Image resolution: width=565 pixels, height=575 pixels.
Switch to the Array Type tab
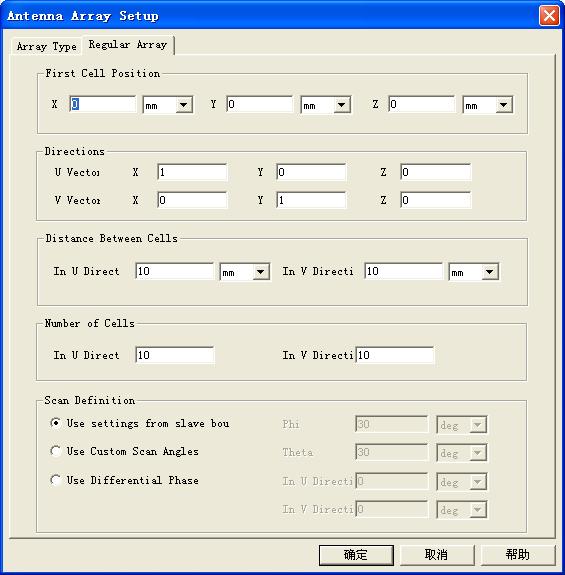[47, 47]
